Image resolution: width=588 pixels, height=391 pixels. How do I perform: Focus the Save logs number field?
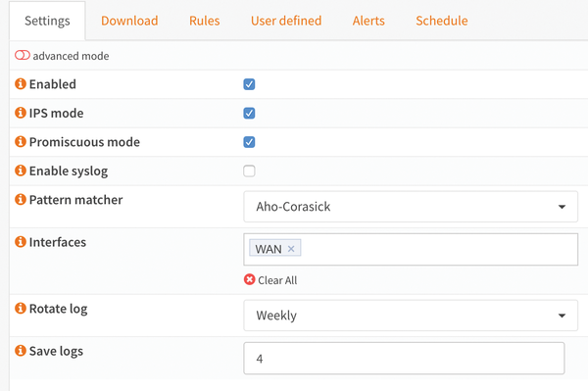[404, 359]
